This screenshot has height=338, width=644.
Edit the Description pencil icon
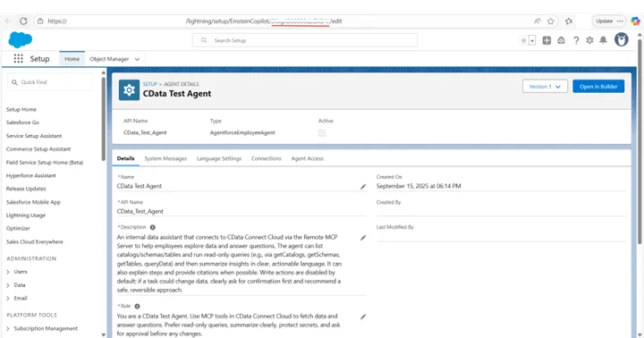tap(363, 238)
